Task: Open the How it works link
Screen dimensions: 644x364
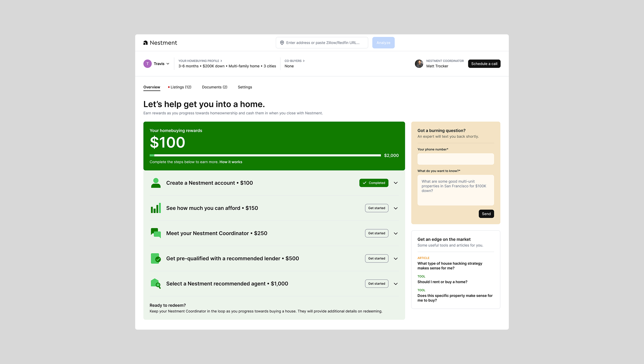Action: click(x=231, y=162)
